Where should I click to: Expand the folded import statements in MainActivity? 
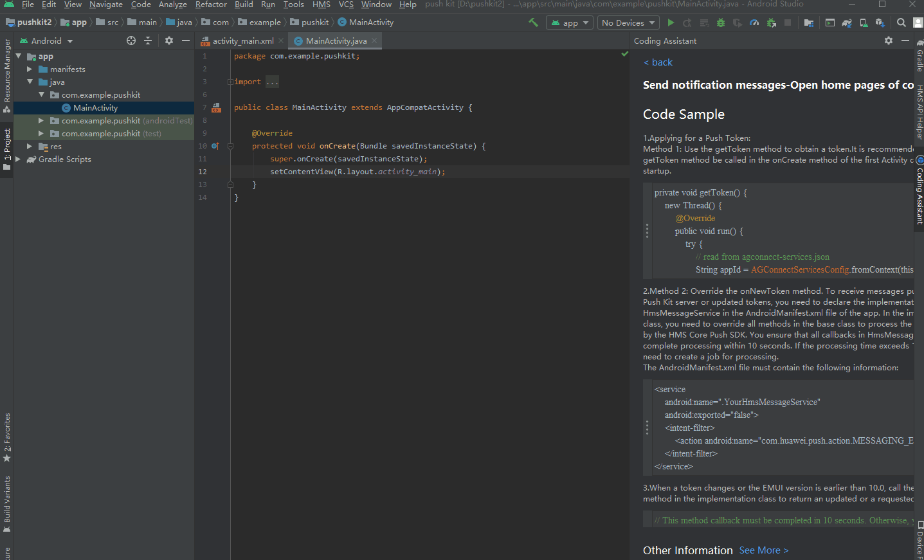(x=272, y=81)
